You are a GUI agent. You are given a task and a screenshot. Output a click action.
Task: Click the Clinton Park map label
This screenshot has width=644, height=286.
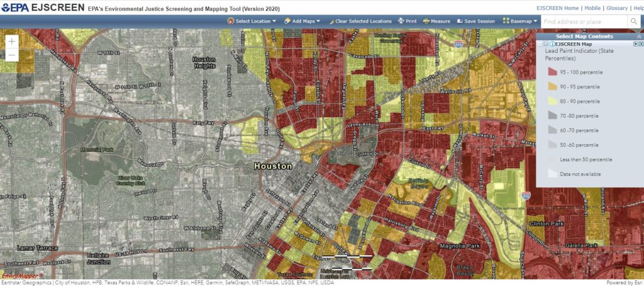(x=547, y=224)
